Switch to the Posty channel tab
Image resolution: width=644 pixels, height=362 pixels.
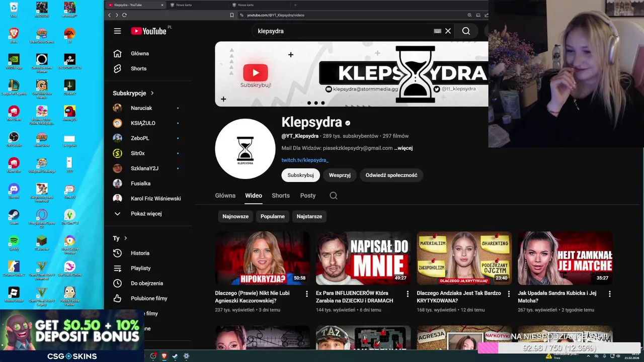click(x=308, y=196)
